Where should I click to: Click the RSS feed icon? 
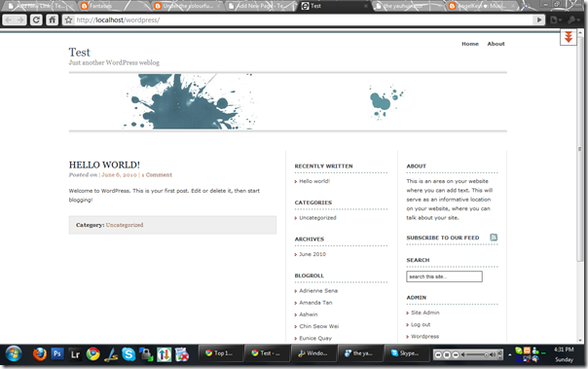(494, 237)
